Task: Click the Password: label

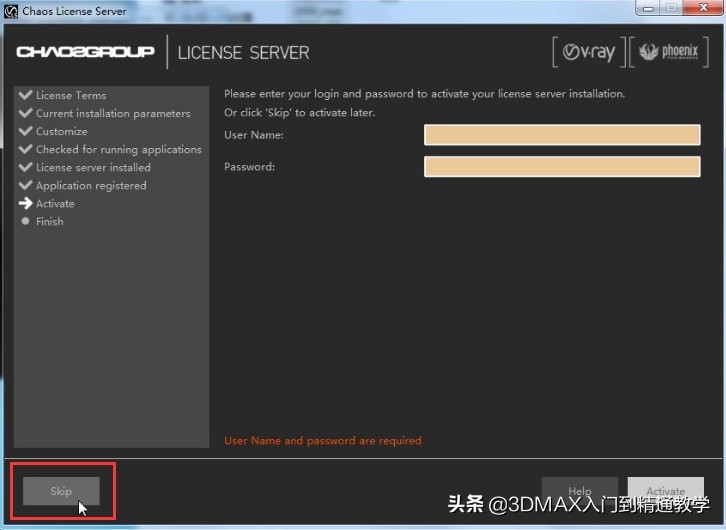Action: tap(249, 167)
